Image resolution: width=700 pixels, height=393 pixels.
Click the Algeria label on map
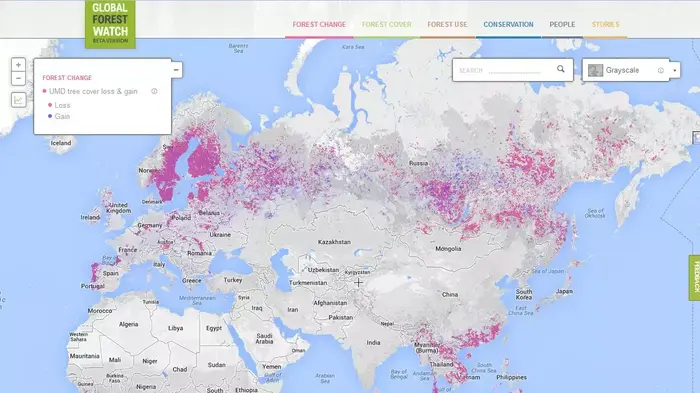(x=129, y=324)
